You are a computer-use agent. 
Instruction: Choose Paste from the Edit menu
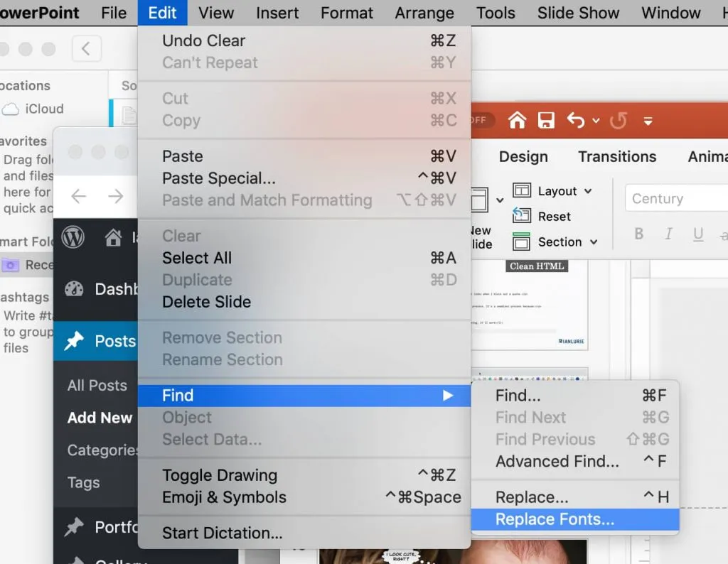304,156
